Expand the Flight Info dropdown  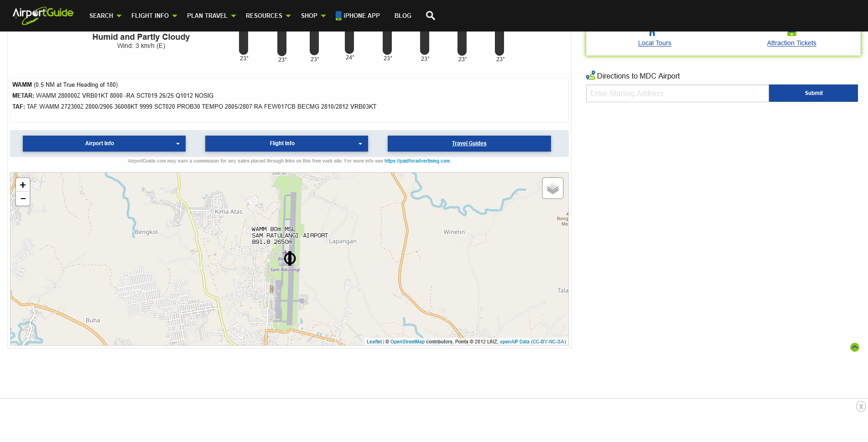click(x=286, y=143)
